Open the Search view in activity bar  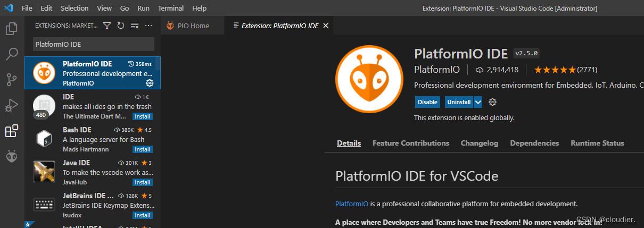pyautogui.click(x=12, y=54)
